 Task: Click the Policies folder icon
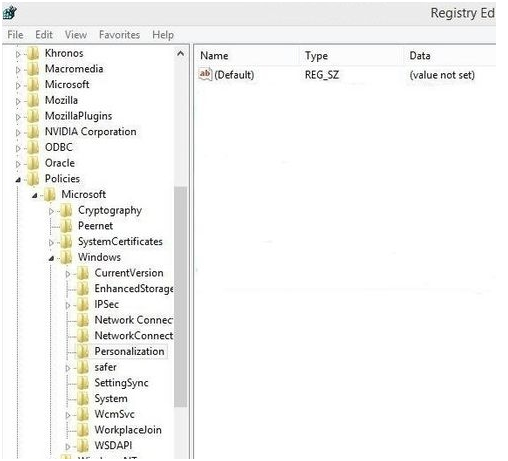[x=33, y=178]
